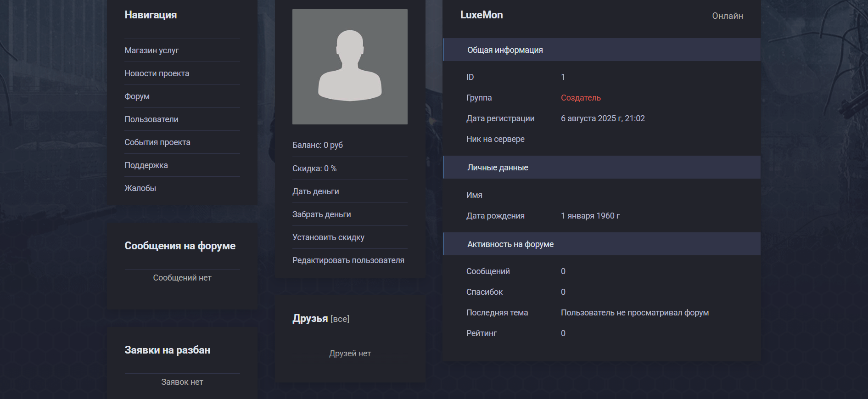Viewport: 868px width, 399px height.
Task: Click the Общая информация section header
Action: [505, 50]
